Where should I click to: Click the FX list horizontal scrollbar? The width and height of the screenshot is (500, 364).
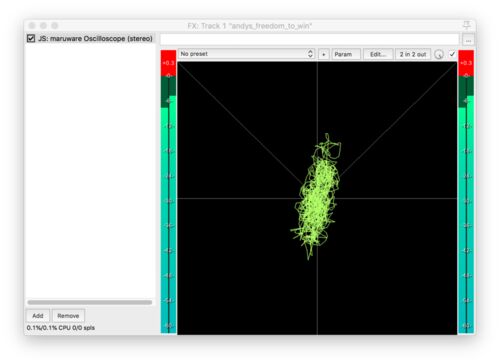[x=90, y=302]
